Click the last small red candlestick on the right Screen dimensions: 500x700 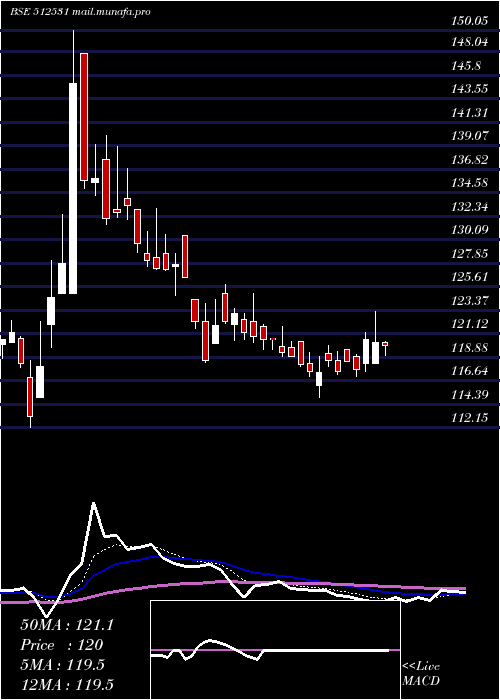[x=385, y=344]
